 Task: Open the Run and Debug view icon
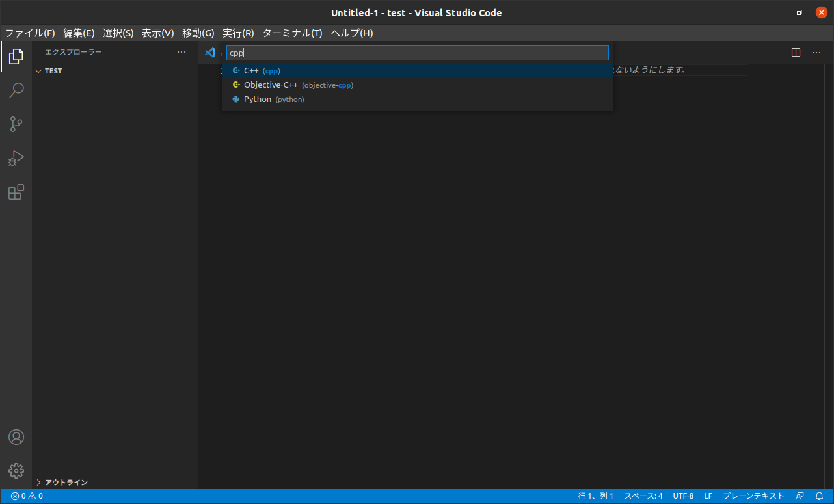click(x=16, y=158)
